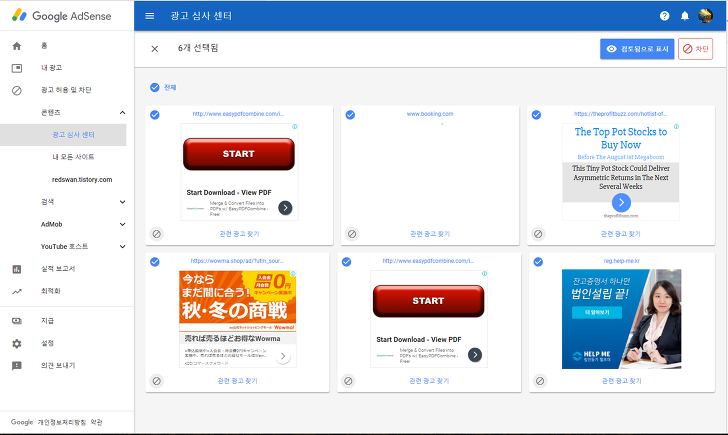Click the 설정 gear icon

tap(17, 344)
